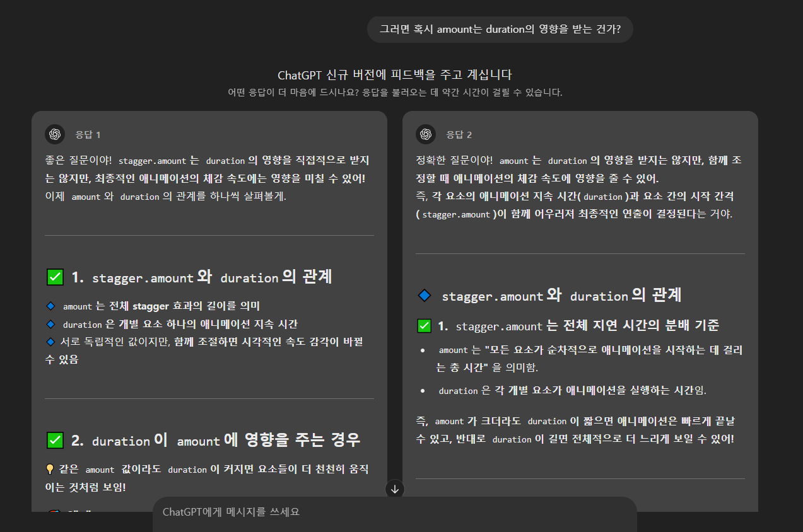Focus the ChatGPT에게 메시지를 쓰세요 input field

[394, 512]
